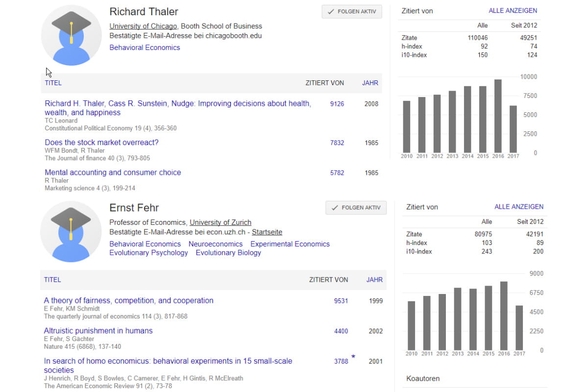The width and height of the screenshot is (588, 392).
Task: Open the 9531 citation count link
Action: tap(341, 301)
